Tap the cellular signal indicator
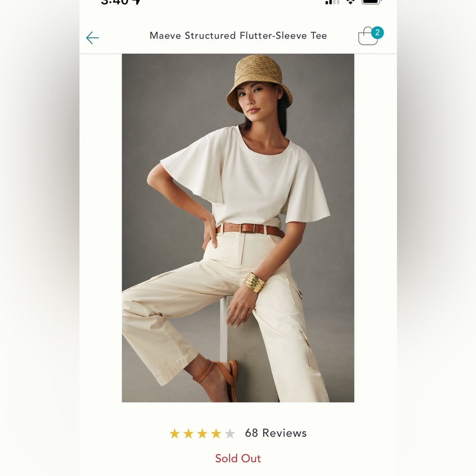Image resolution: width=476 pixels, height=476 pixels. 332,2
